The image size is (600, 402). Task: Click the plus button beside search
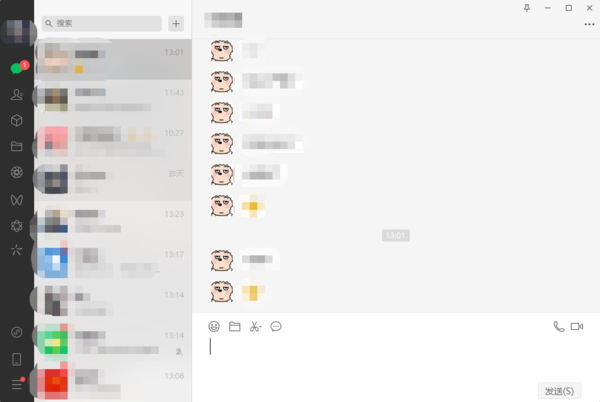[176, 24]
